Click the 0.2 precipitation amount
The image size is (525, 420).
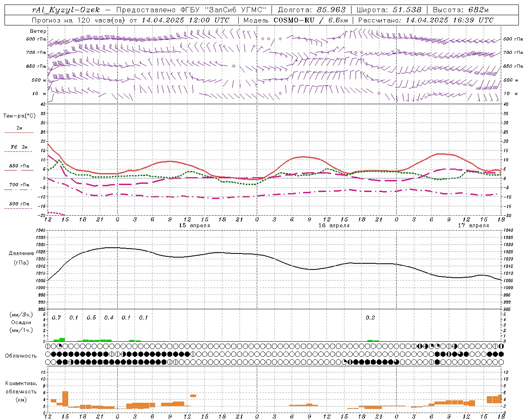click(370, 318)
